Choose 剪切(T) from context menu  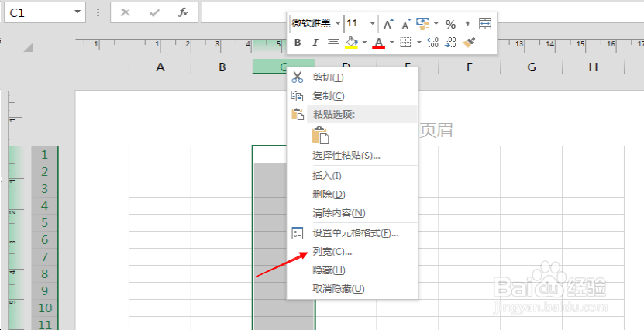[352, 77]
